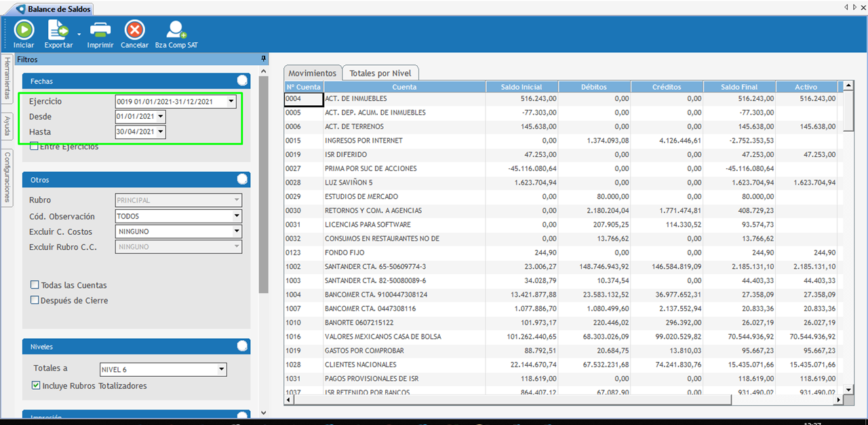
Task: Enable the Todas las Cuentas checkbox
Action: 35,285
